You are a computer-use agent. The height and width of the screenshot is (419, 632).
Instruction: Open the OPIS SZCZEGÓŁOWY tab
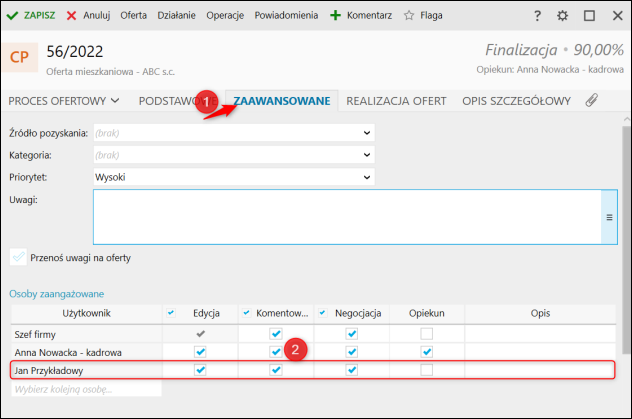point(516,101)
